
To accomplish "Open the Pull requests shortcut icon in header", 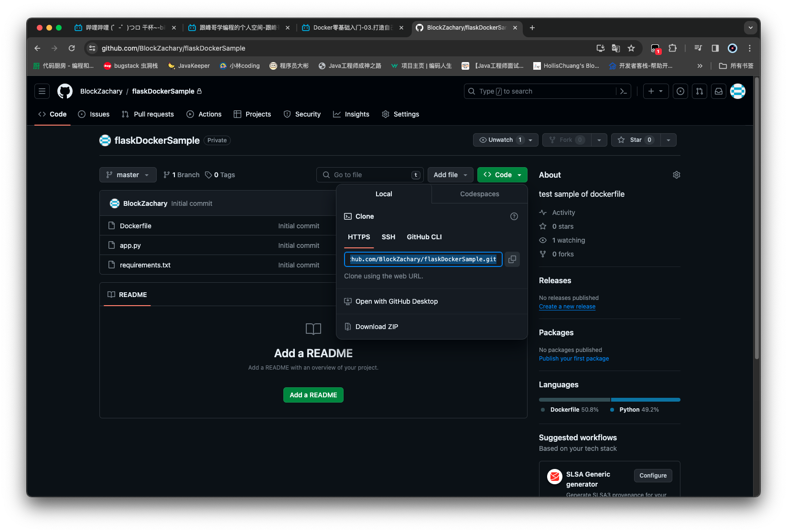I will [700, 91].
